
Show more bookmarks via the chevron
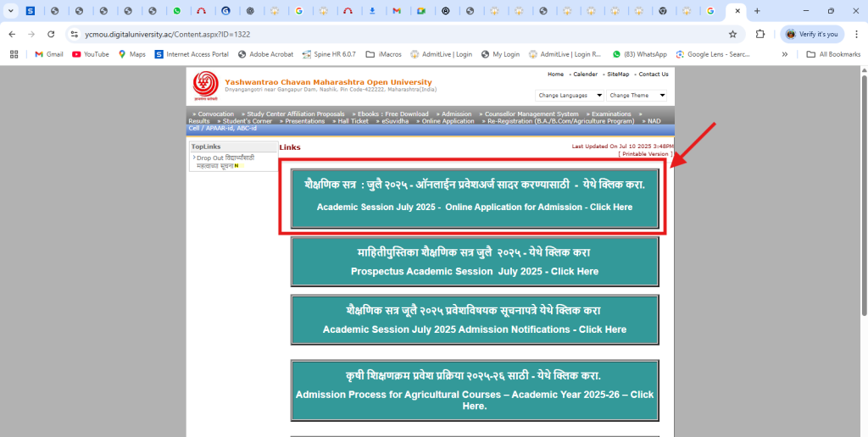point(785,54)
